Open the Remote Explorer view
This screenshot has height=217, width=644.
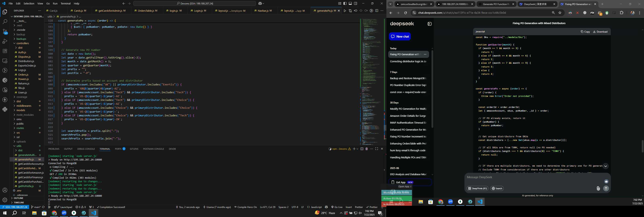click(x=5, y=61)
